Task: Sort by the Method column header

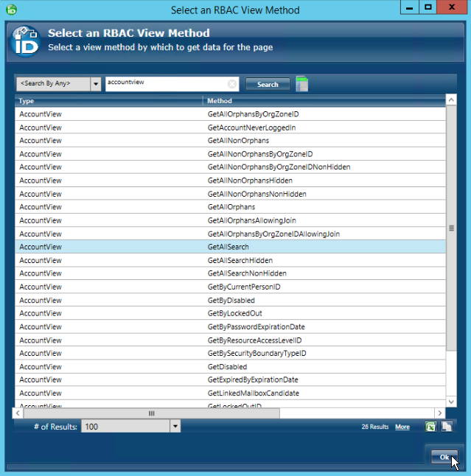Action: (x=324, y=101)
